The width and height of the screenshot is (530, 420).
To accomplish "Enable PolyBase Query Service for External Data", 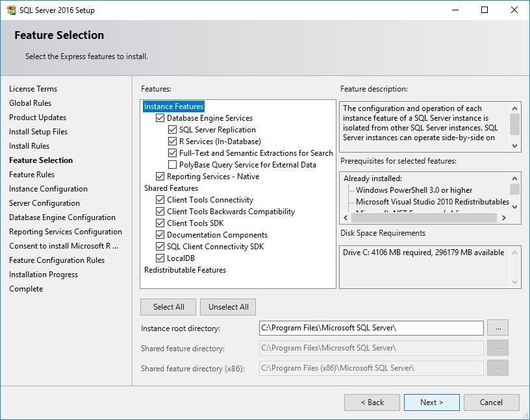I will (173, 165).
